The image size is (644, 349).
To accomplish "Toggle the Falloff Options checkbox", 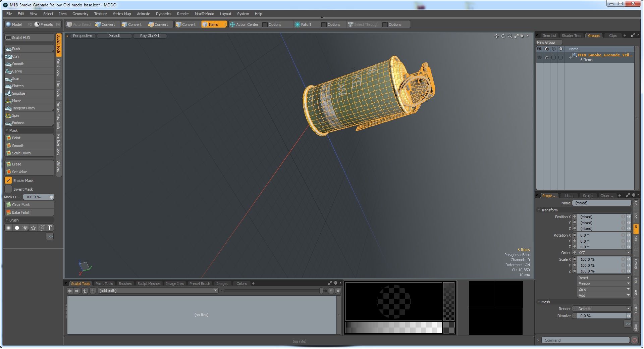I will [x=324, y=24].
